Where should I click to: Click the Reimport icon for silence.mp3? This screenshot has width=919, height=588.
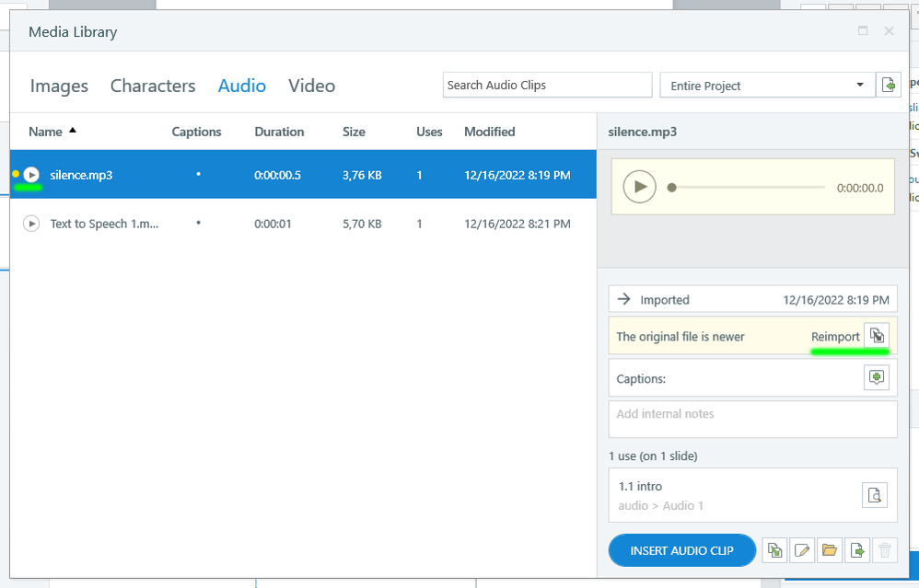tap(877, 336)
